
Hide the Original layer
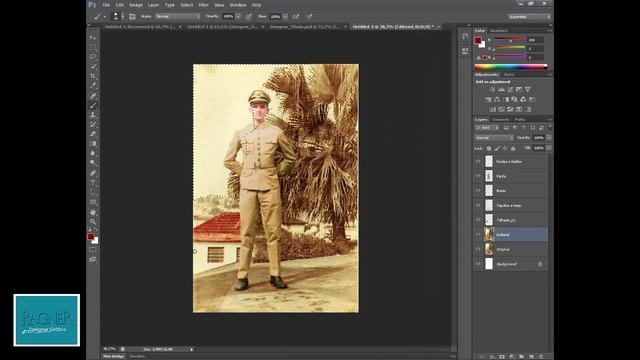click(x=478, y=249)
